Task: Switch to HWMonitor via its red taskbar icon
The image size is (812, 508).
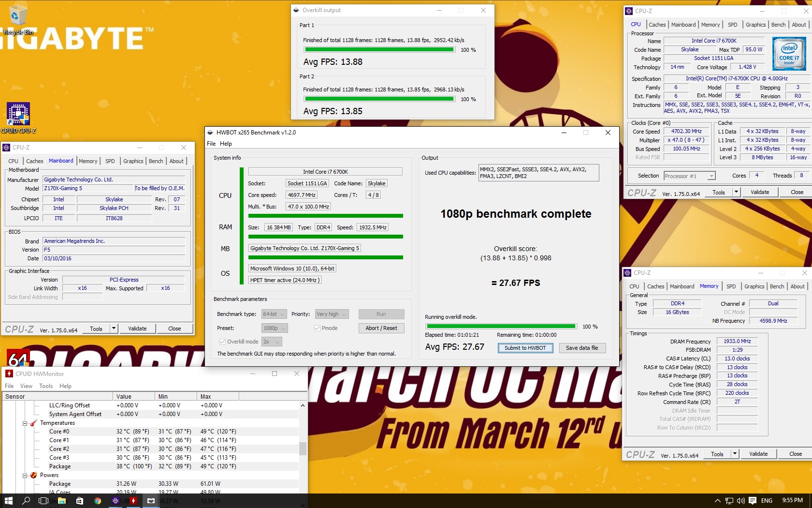Action: pos(133,501)
